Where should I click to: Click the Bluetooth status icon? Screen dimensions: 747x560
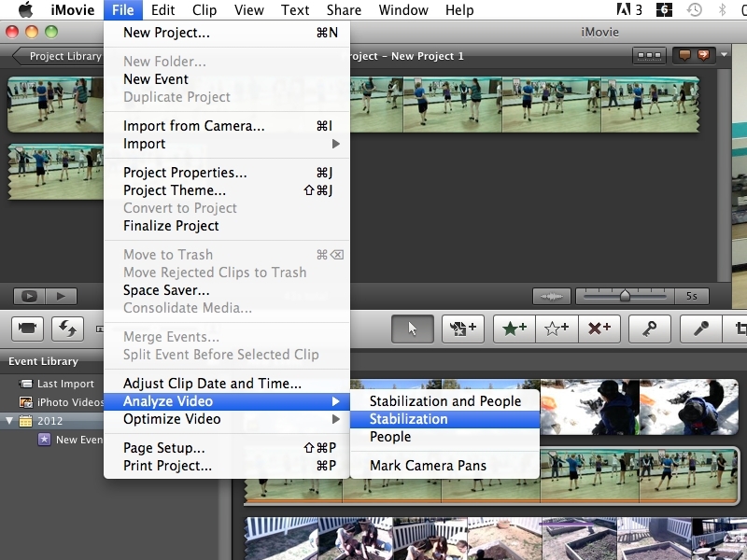click(722, 9)
